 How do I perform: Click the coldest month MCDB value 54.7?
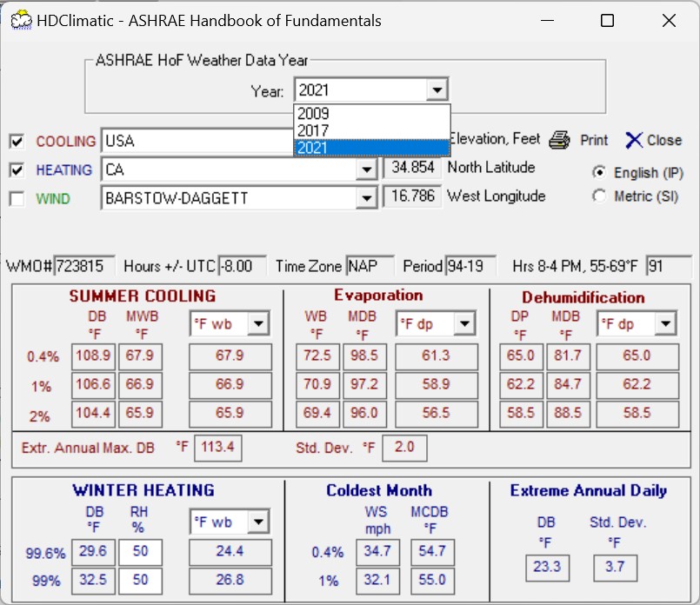tap(432, 551)
